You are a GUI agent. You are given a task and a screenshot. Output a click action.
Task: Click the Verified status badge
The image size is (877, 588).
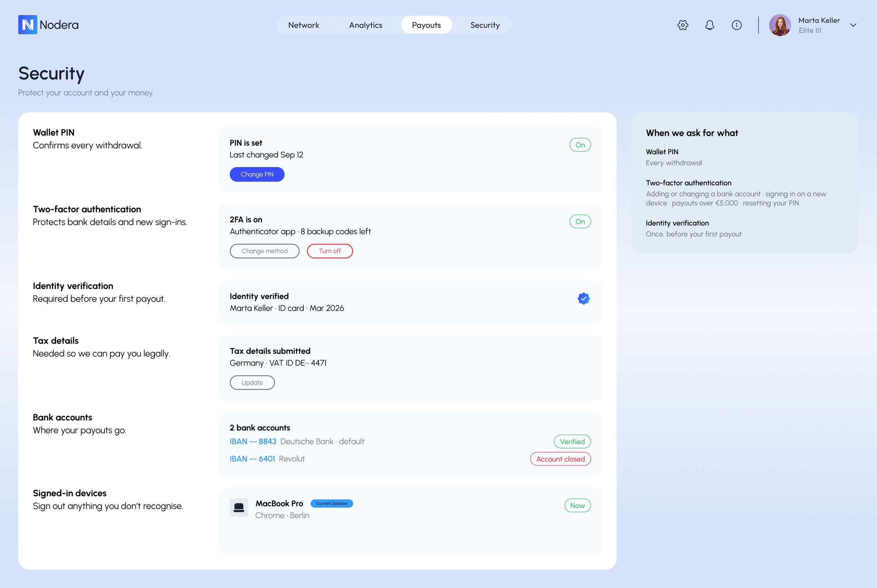click(572, 442)
